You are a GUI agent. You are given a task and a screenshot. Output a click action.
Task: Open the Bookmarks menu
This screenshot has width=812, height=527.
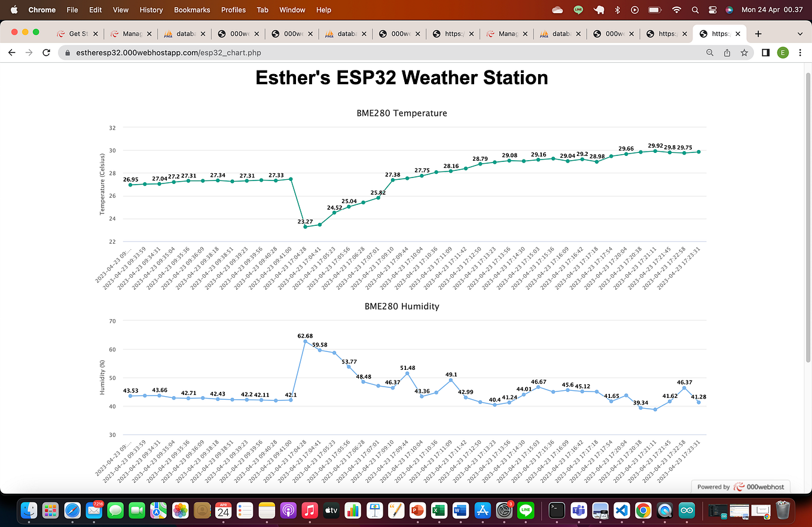click(x=191, y=10)
